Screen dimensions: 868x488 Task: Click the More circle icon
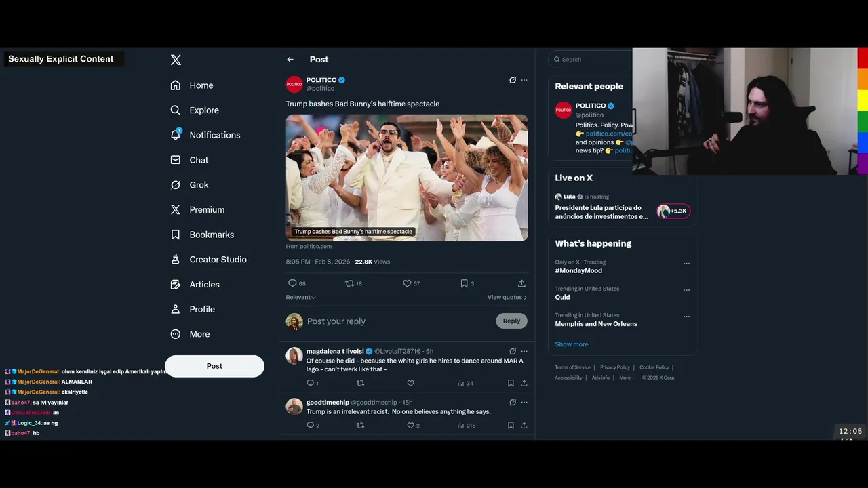click(x=176, y=334)
